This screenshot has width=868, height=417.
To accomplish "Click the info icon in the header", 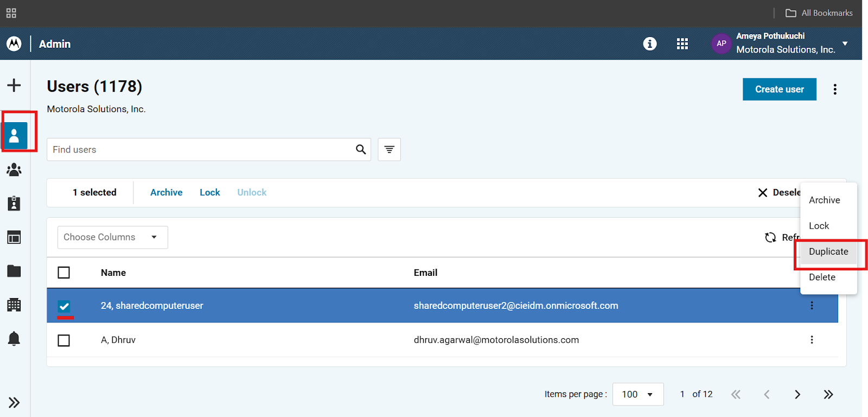I will pyautogui.click(x=649, y=44).
